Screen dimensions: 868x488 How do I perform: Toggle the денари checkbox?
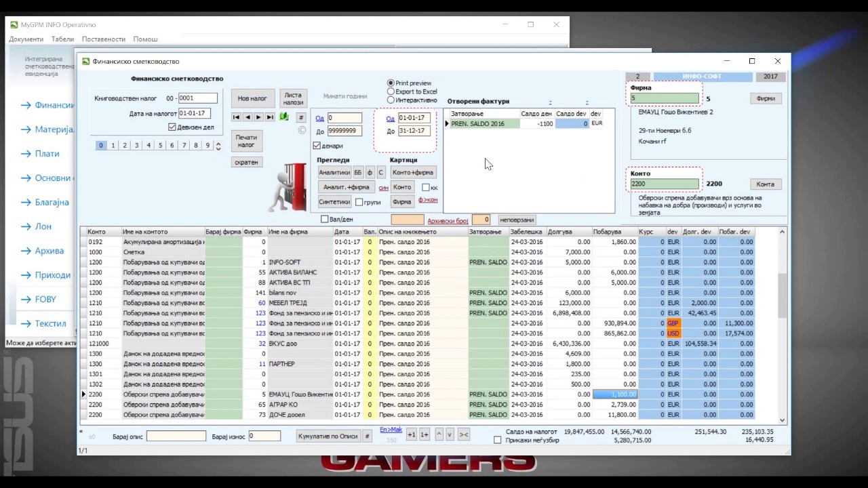[x=317, y=146]
